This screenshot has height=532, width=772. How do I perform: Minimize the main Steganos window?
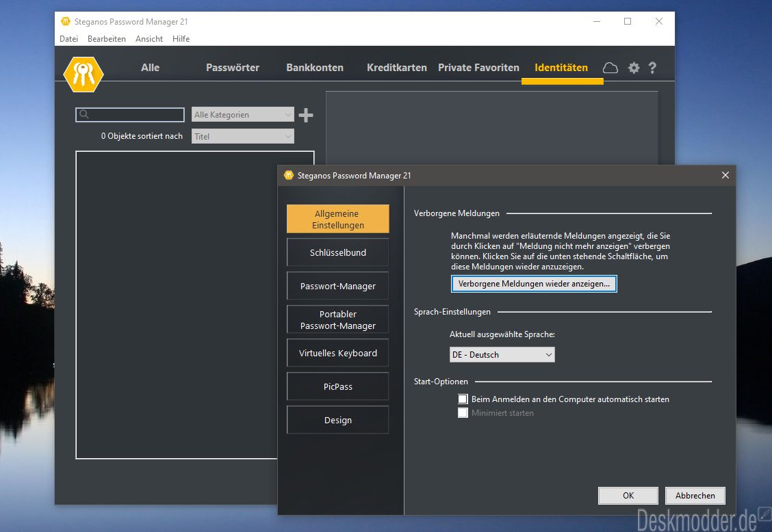pos(597,21)
